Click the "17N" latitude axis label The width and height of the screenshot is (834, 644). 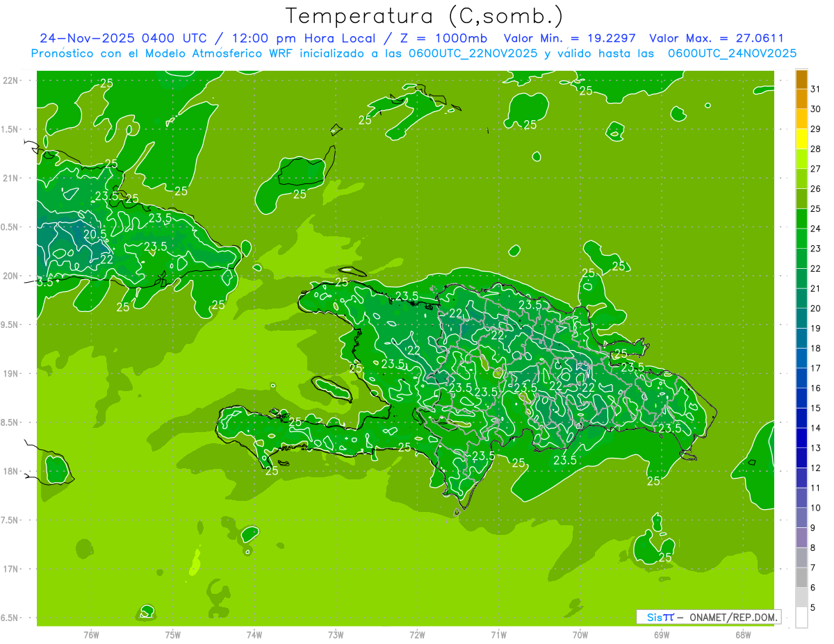click(12, 569)
